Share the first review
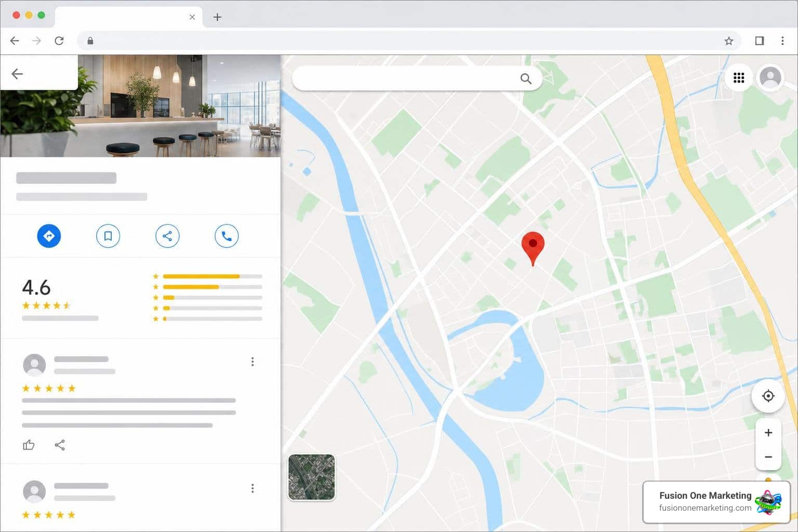The height and width of the screenshot is (532, 798). coord(60,445)
